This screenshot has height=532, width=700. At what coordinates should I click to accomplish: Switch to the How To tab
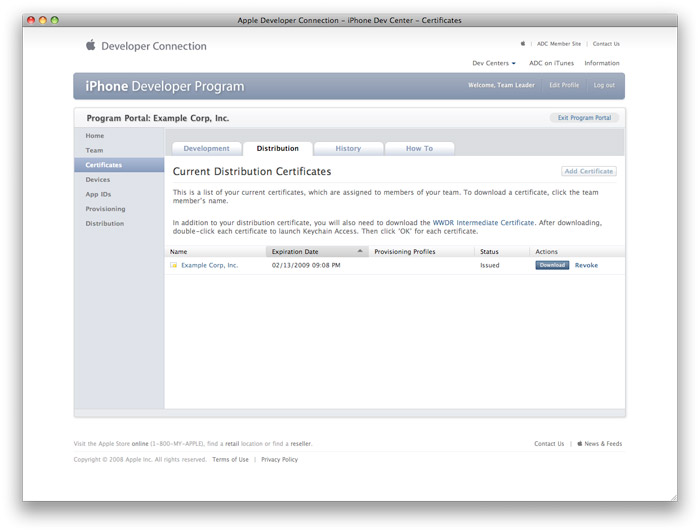(x=419, y=149)
